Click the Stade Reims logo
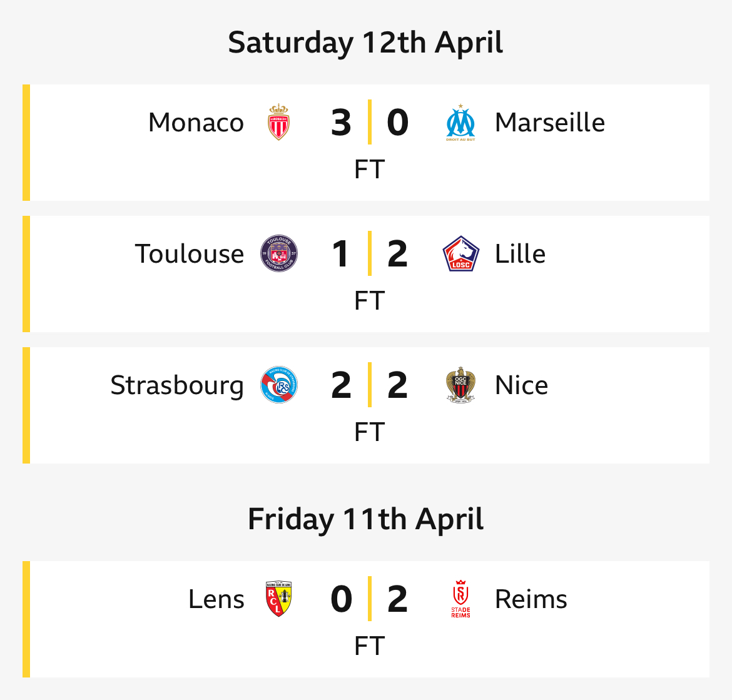 click(460, 599)
